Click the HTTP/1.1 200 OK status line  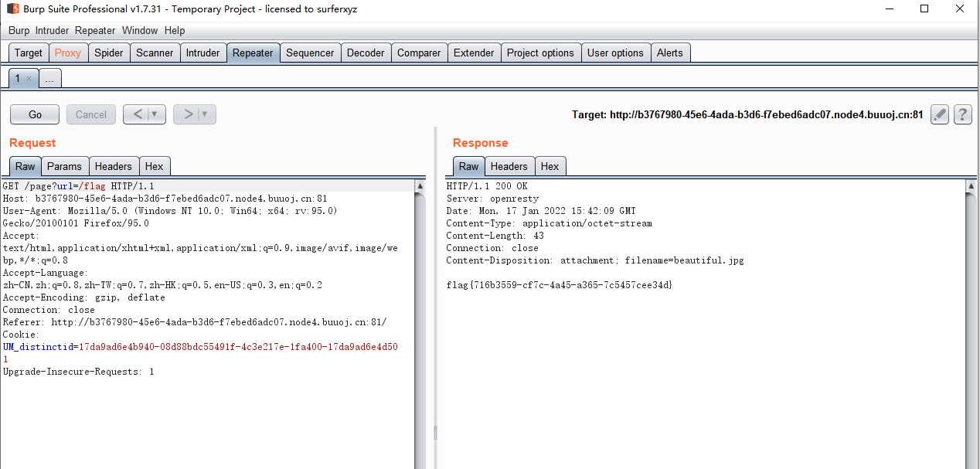tap(487, 186)
